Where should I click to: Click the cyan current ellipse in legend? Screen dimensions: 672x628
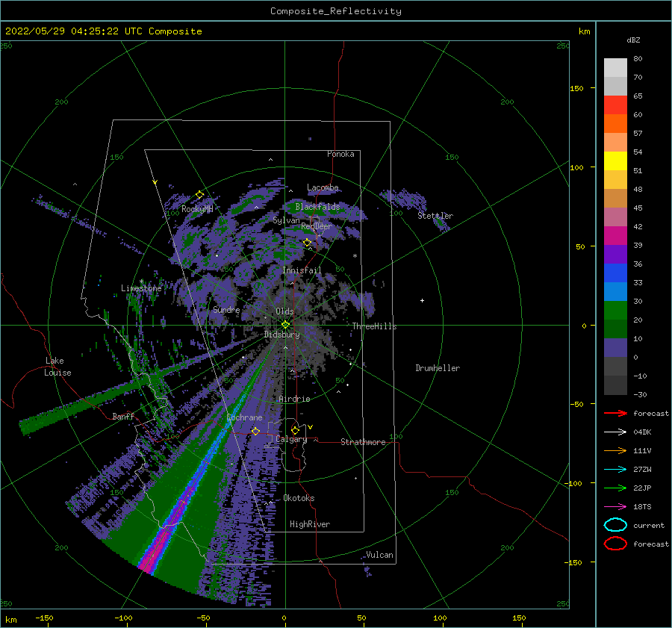pos(615,525)
